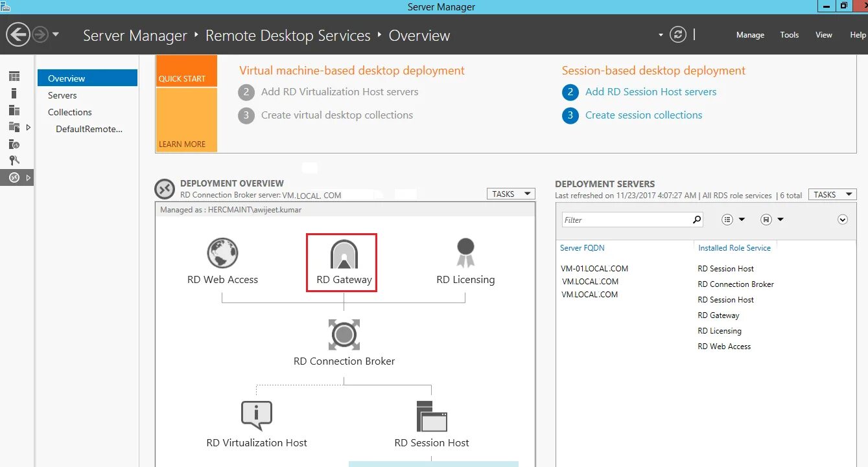This screenshot has width=868, height=467.
Task: Select Overview in the navigation pane
Action: (88, 78)
